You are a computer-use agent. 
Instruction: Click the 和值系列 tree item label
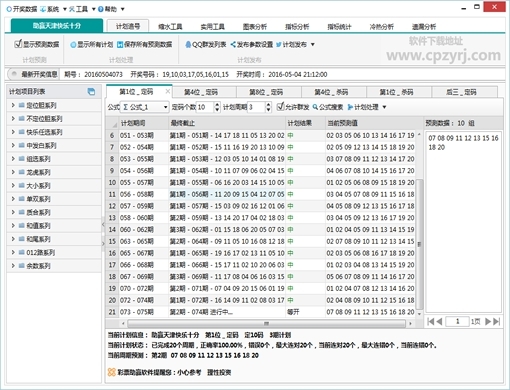coord(38,226)
